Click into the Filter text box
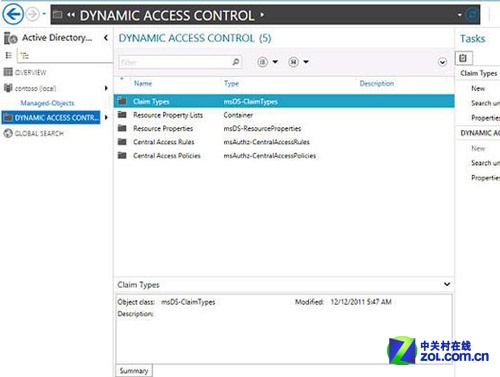500x377 pixels. click(x=174, y=62)
